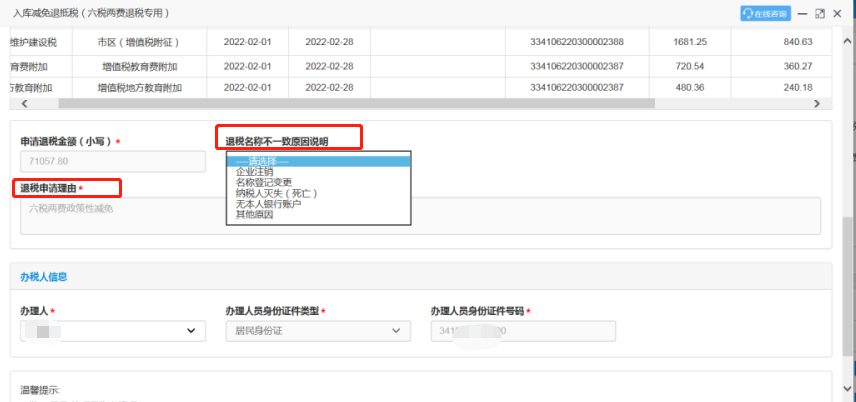Click amount 240.18 in table
Screen dimensions: 856x402
click(798, 87)
